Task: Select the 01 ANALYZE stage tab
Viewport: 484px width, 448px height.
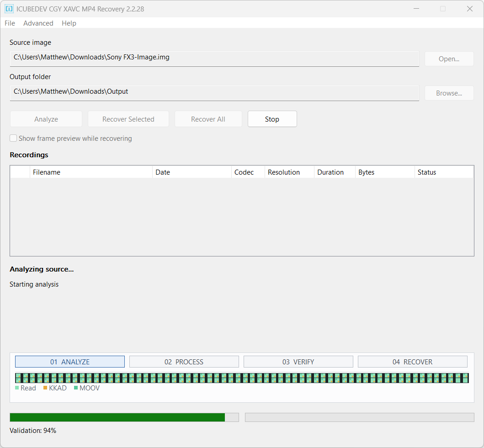Action: (x=70, y=362)
